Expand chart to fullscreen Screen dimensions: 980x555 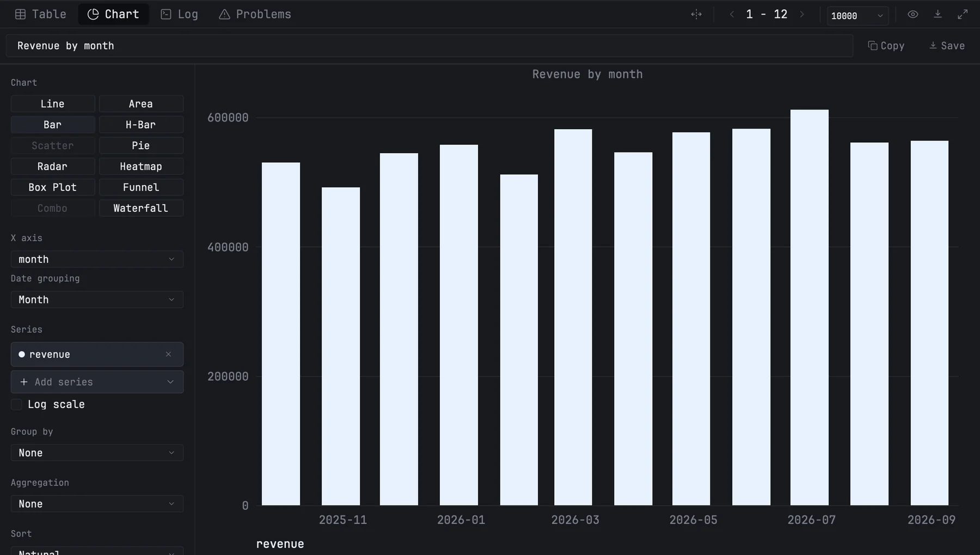click(963, 14)
